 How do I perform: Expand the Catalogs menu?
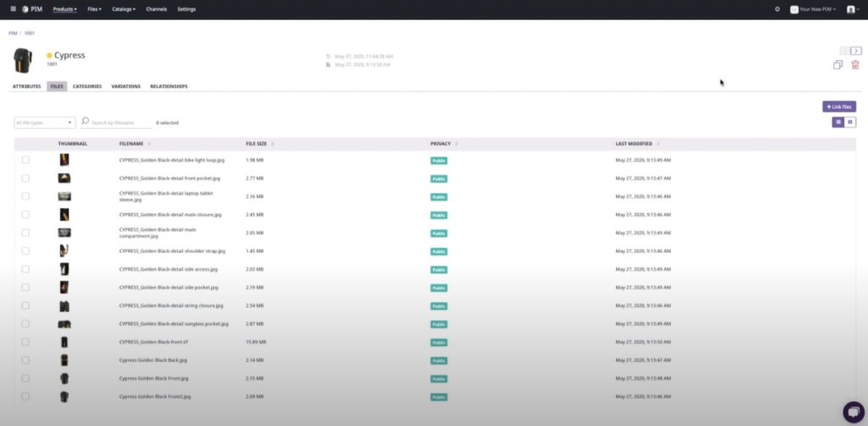click(124, 9)
